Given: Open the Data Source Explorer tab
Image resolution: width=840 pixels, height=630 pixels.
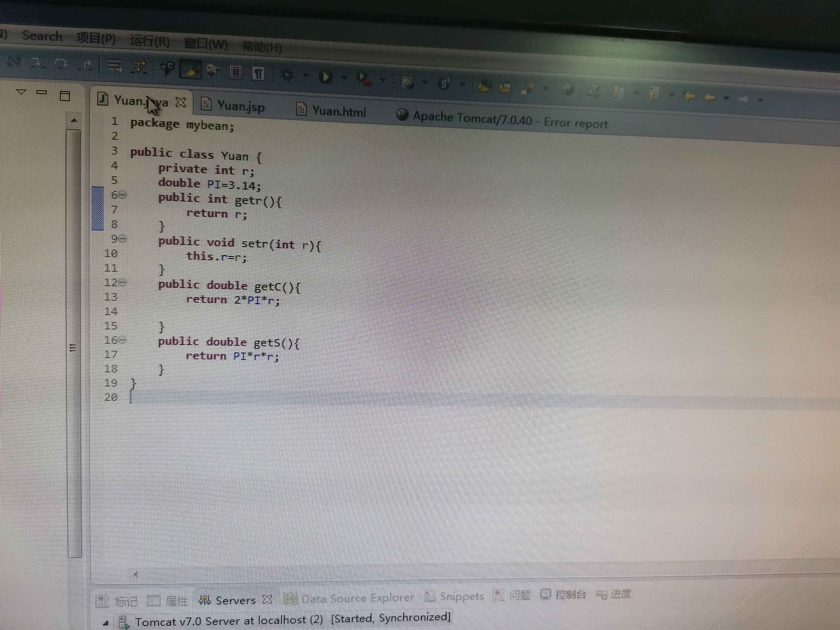Looking at the screenshot, I should click(x=349, y=598).
